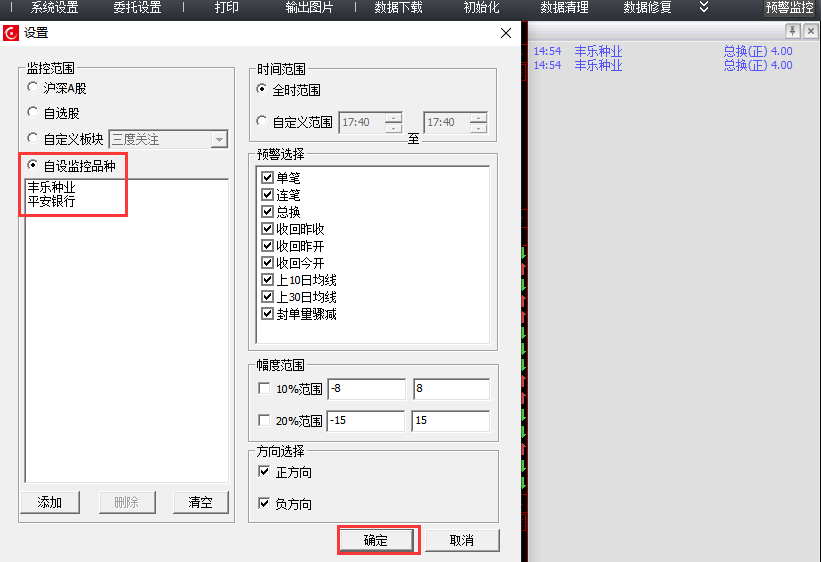Toggle the 上10日均线 checkbox

[x=268, y=280]
